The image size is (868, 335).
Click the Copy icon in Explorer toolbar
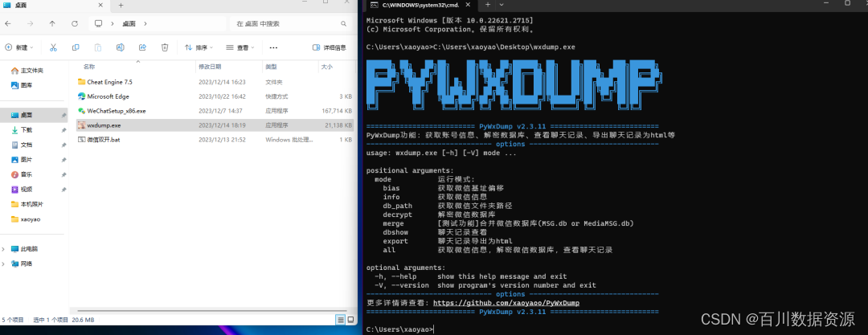[x=76, y=47]
